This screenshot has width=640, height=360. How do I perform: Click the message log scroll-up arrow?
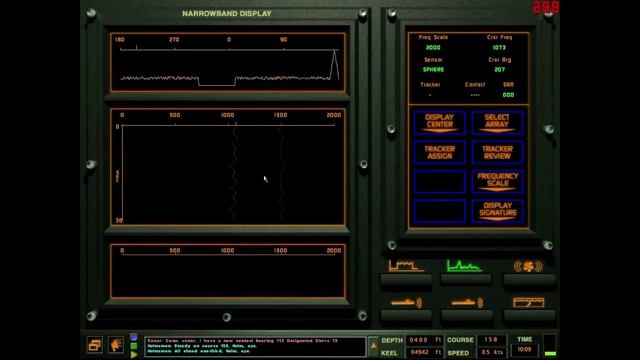point(373,346)
